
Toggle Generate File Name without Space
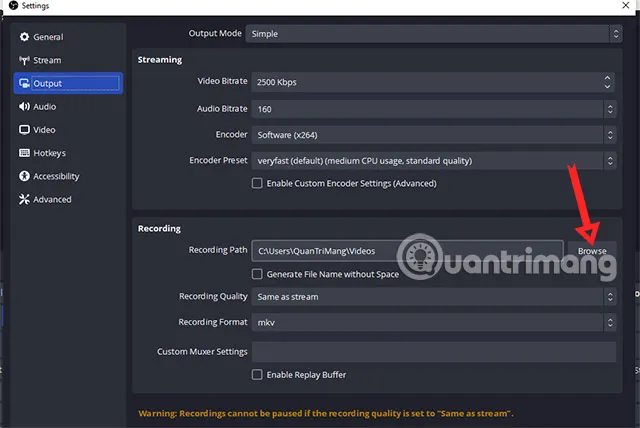click(x=257, y=274)
